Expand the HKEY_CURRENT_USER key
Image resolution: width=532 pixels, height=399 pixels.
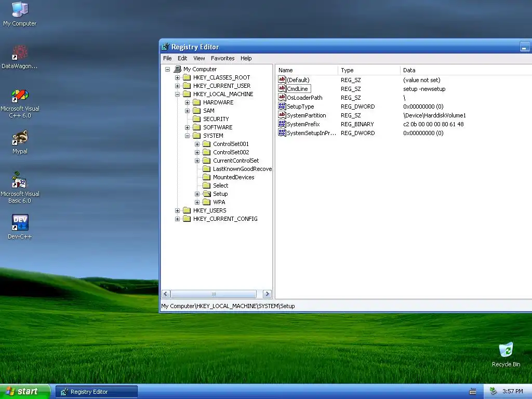[177, 86]
